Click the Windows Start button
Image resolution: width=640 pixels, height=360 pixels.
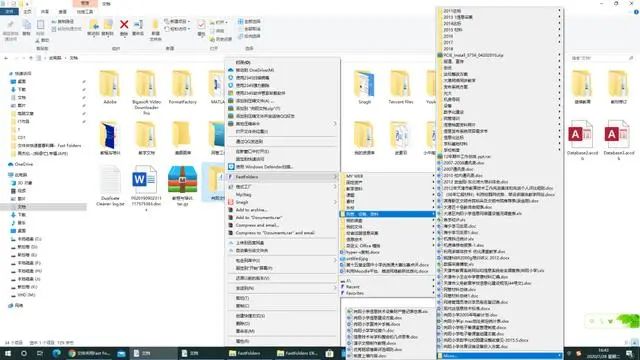point(7,353)
